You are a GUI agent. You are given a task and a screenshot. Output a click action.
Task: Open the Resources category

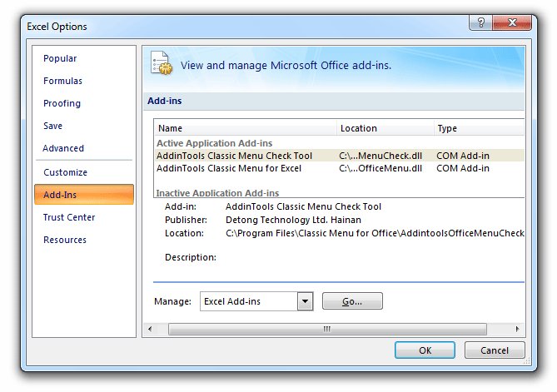[x=65, y=240]
